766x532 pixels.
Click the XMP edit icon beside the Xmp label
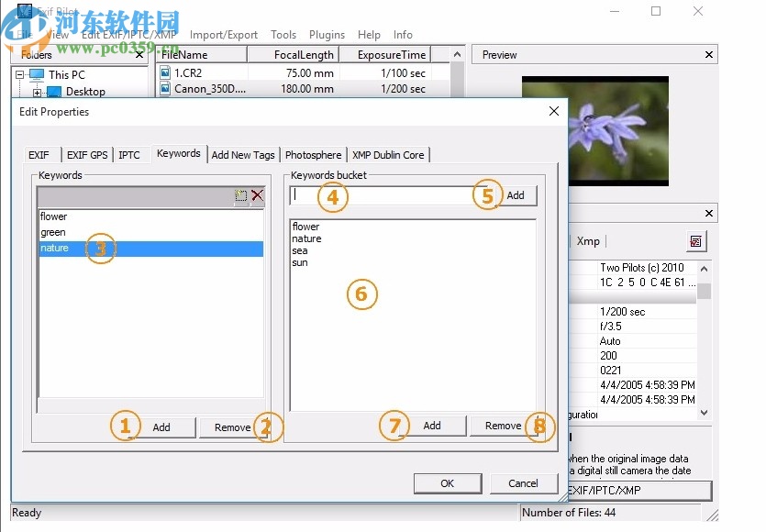click(x=695, y=241)
